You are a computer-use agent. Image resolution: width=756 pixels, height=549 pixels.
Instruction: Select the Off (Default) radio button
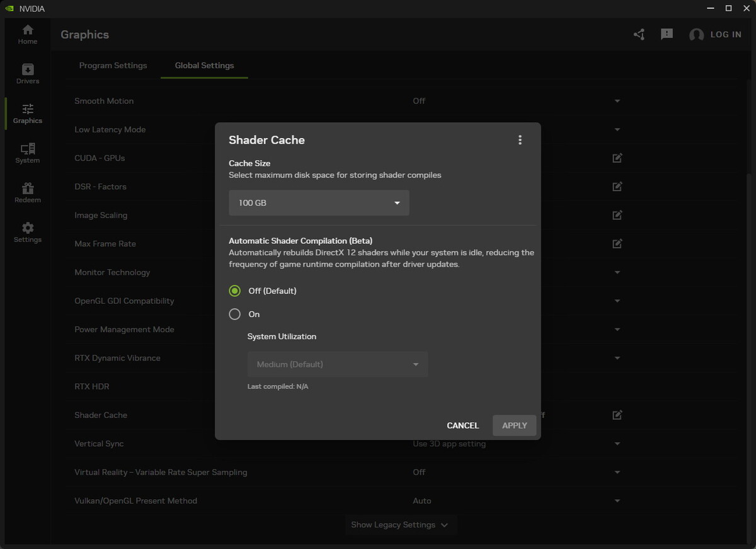point(235,291)
